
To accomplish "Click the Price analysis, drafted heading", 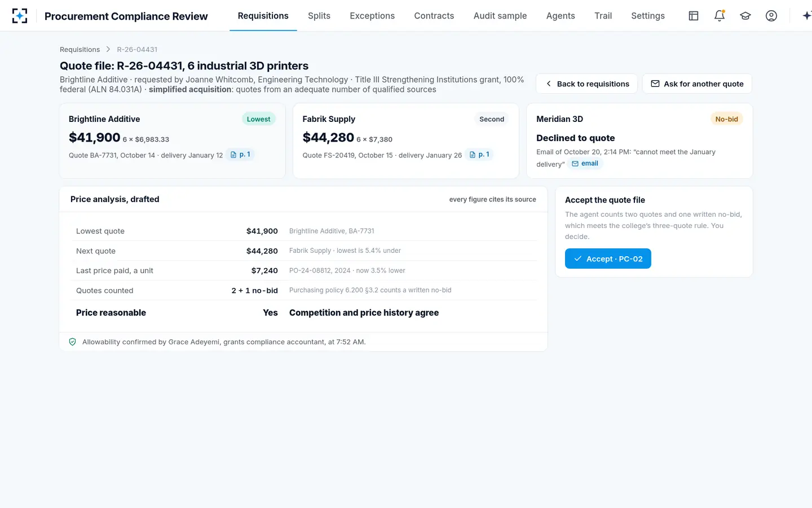I will 114,199.
